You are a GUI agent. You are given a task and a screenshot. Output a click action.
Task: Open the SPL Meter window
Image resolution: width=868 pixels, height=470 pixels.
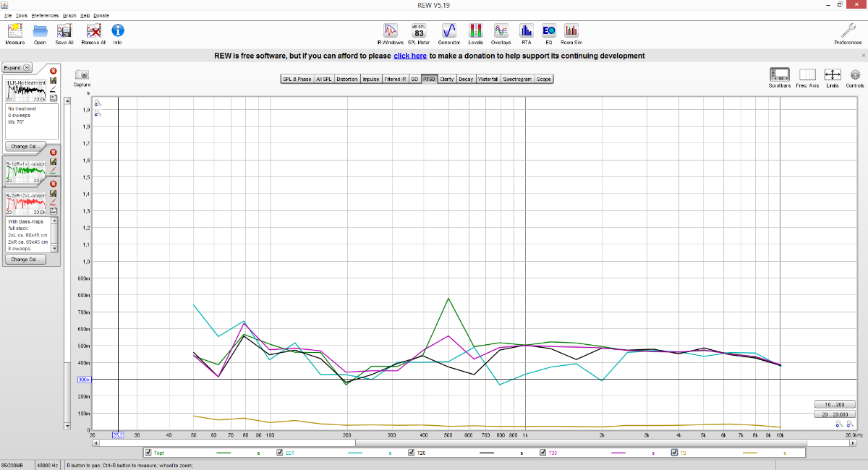click(x=419, y=33)
